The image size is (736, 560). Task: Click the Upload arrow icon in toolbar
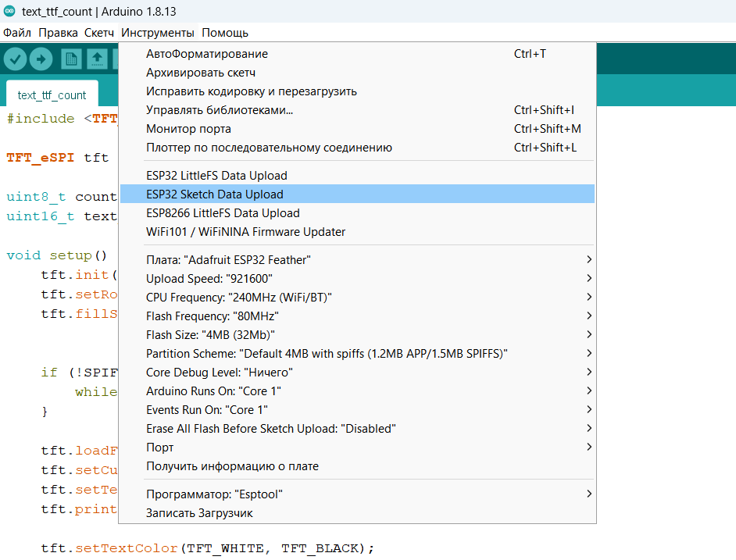41,59
